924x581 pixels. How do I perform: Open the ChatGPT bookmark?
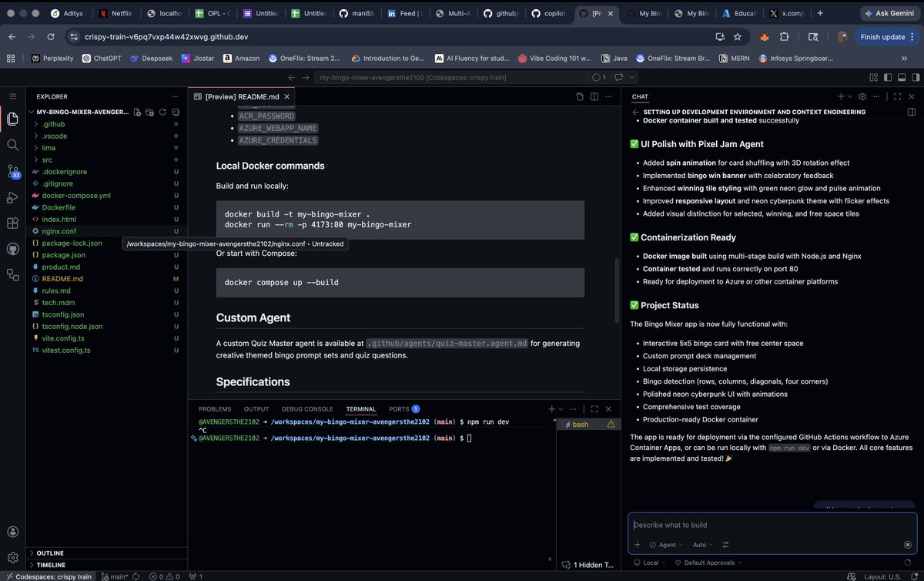click(102, 58)
